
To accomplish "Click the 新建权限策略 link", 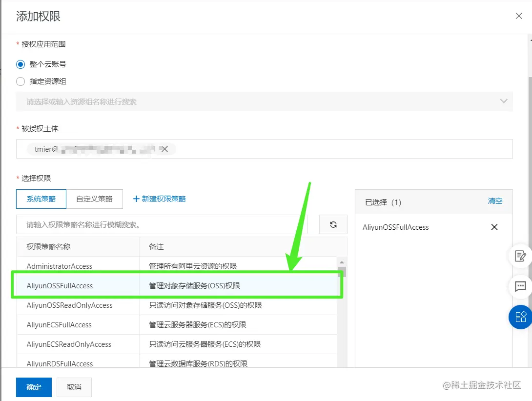I will pyautogui.click(x=160, y=199).
